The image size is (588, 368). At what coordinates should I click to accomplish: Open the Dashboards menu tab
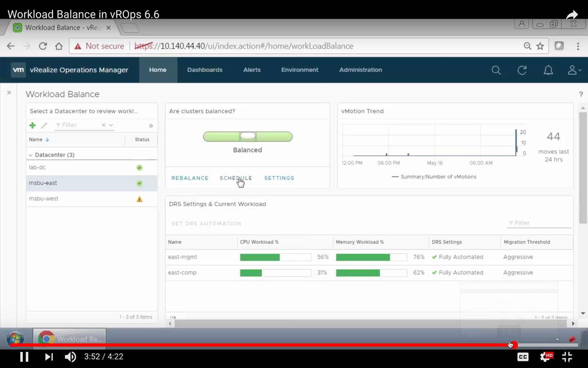[x=205, y=70]
